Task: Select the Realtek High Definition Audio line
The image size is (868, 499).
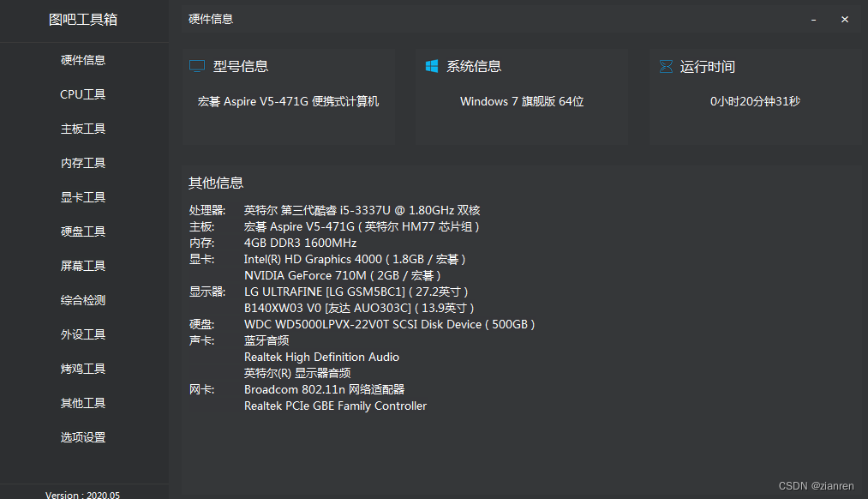Action: (321, 358)
